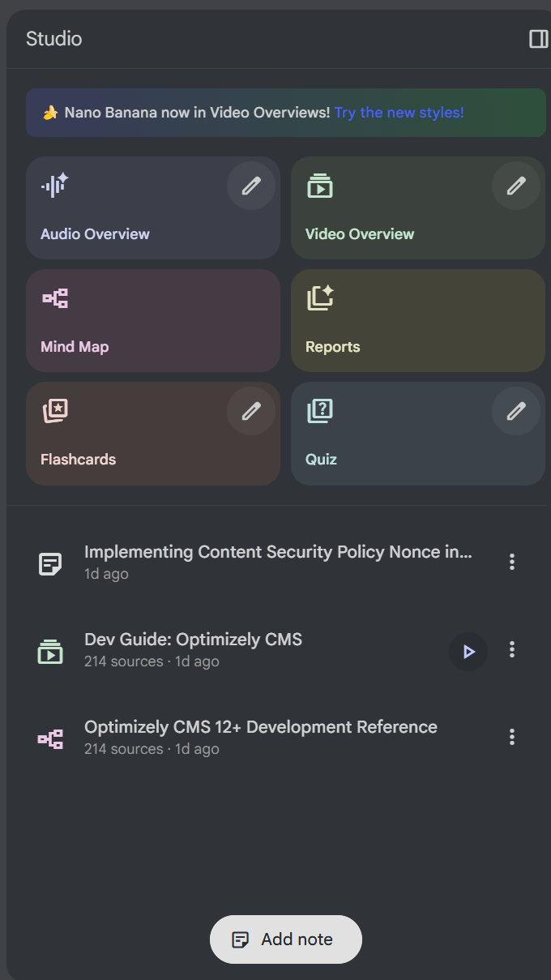Image resolution: width=551 pixels, height=980 pixels.
Task: Generate a Quiz from sources
Action: coord(381,442)
